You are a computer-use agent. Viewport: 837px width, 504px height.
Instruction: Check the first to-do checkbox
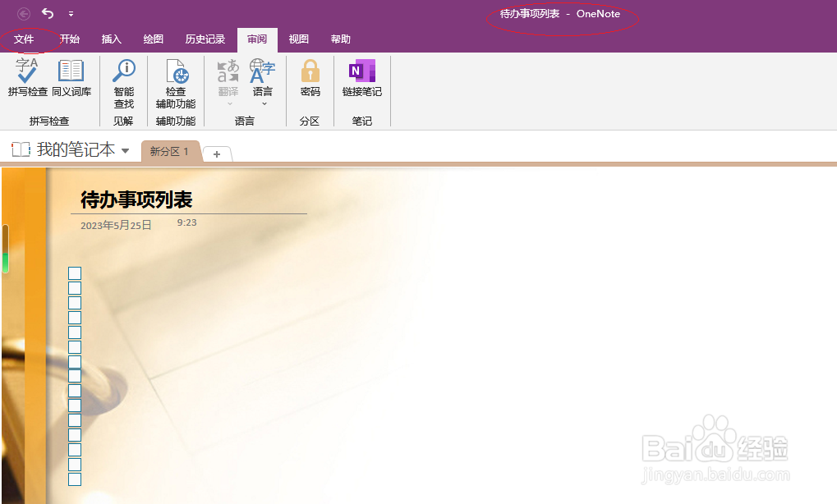tap(75, 273)
